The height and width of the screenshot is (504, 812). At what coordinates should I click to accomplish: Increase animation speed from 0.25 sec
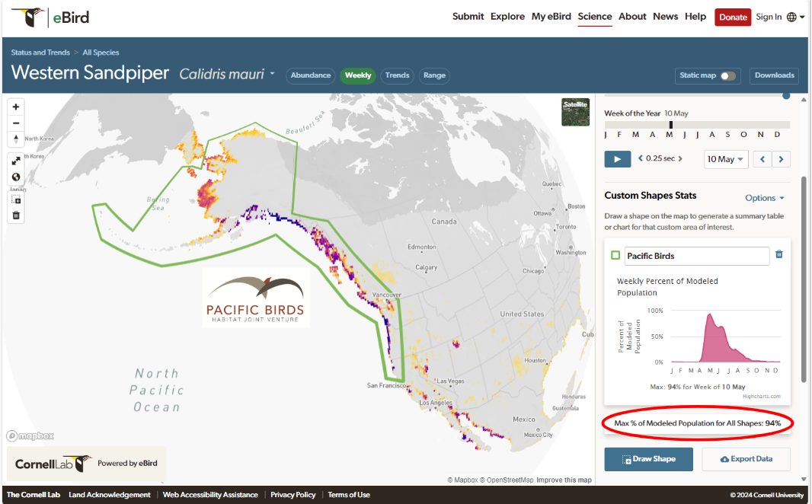tap(680, 158)
